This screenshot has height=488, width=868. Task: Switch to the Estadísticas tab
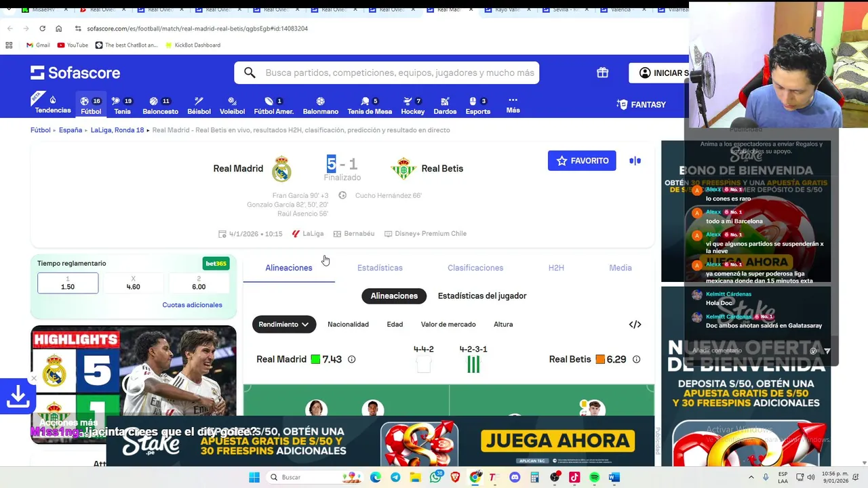click(x=380, y=268)
